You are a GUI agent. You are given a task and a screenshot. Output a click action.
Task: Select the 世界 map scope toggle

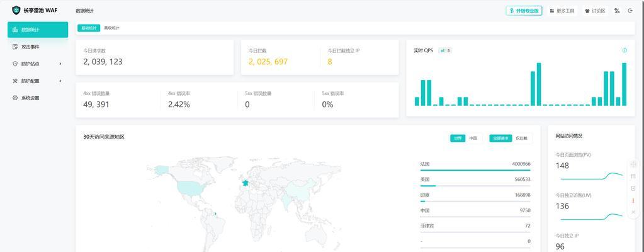pyautogui.click(x=458, y=138)
